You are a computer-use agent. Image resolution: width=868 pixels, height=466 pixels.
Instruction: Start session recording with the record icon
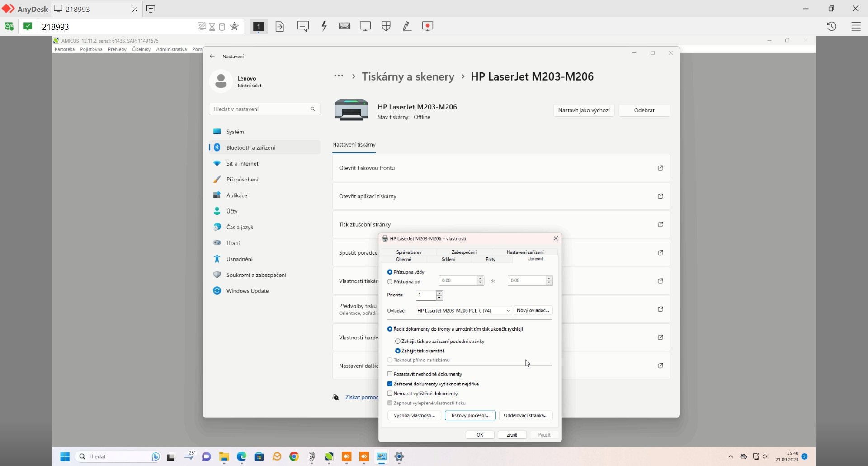(428, 26)
